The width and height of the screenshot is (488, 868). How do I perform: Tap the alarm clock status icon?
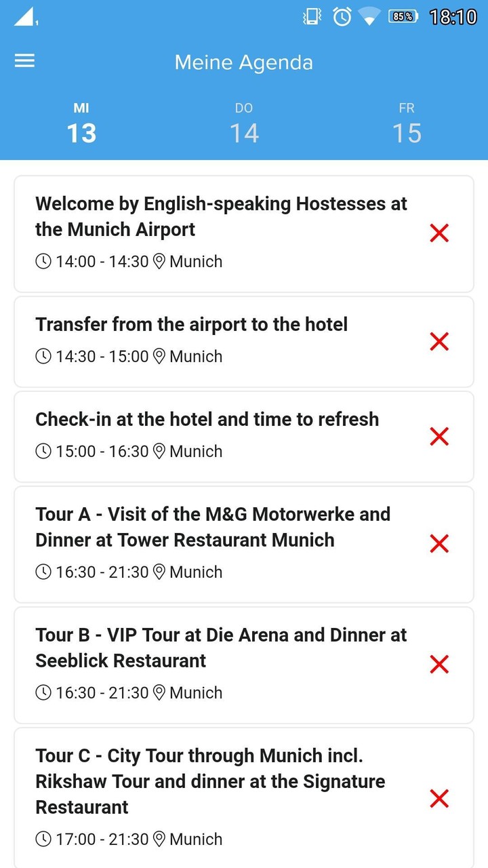342,17
